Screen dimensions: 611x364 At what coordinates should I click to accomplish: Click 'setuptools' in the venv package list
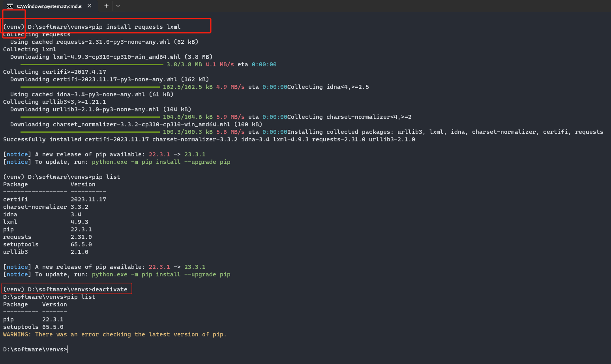[x=21, y=244]
